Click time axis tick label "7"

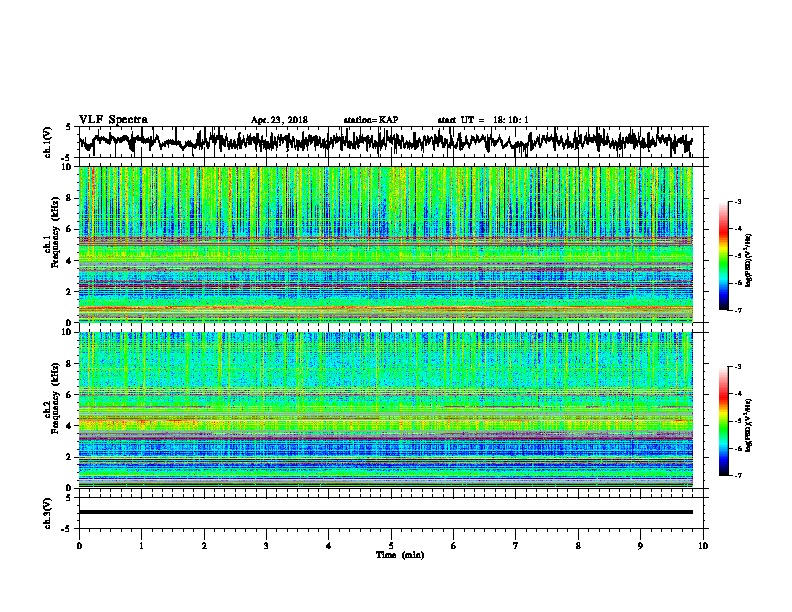click(x=516, y=545)
